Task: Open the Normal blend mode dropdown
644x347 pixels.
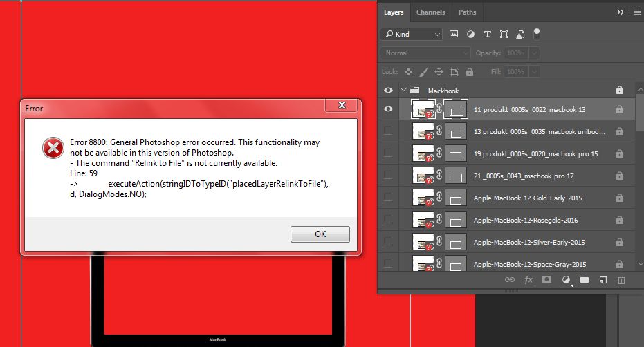Action: 425,53
